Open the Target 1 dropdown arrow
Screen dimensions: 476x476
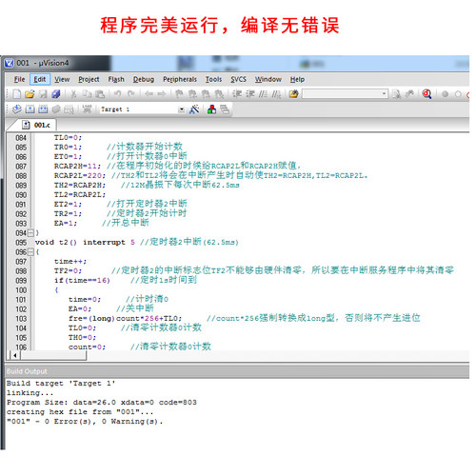pos(181,109)
